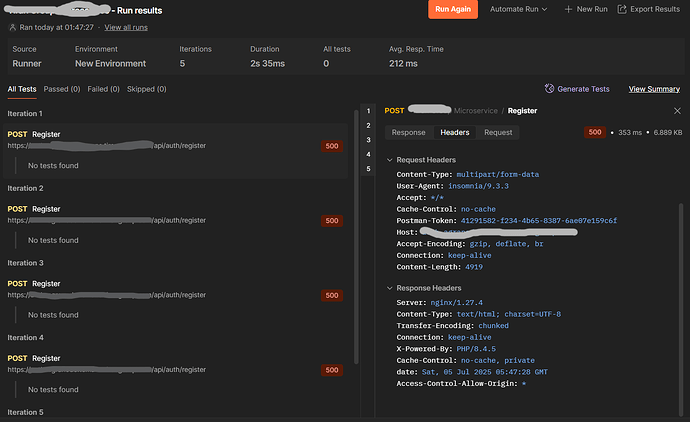Click the multipart/form-data Content-Type value
Image resolution: width=690 pixels, height=422 pixels.
[x=497, y=175]
